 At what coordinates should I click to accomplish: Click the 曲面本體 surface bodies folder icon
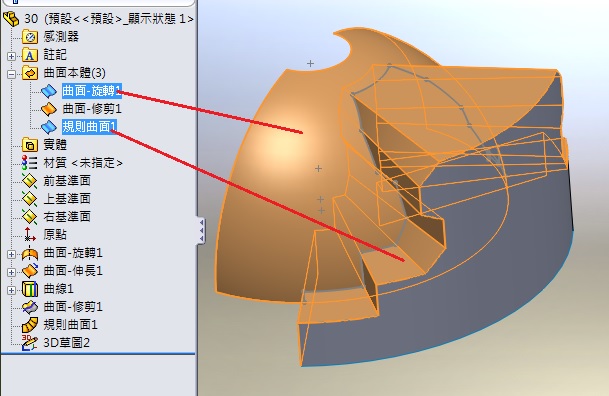click(x=30, y=73)
